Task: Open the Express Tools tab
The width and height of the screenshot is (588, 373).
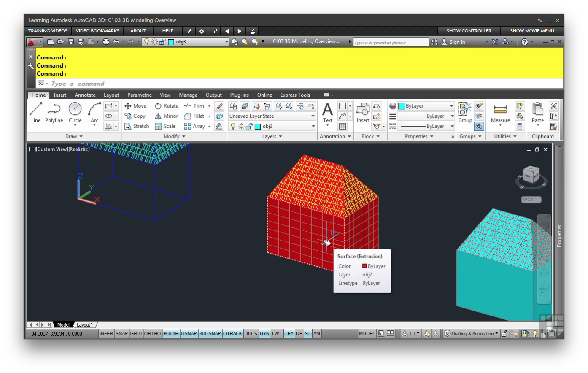Action: click(x=295, y=95)
